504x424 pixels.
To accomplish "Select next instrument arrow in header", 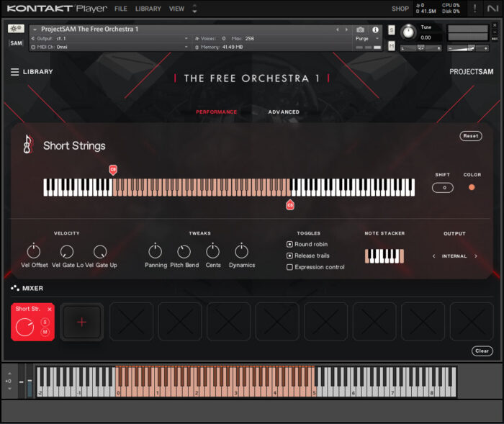I will [346, 30].
